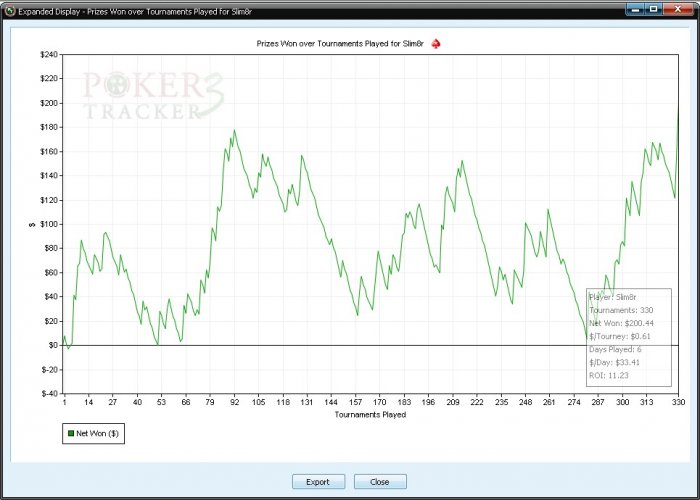Click the chart title 'Prizes Won over Tournaments Played for Slim8r'
The width and height of the screenshot is (700, 500).
(x=340, y=44)
